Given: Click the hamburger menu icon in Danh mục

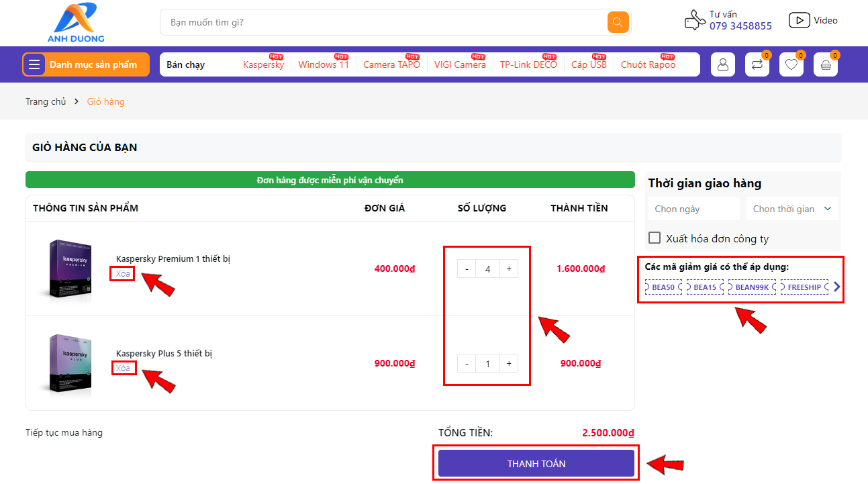Looking at the screenshot, I should [34, 64].
